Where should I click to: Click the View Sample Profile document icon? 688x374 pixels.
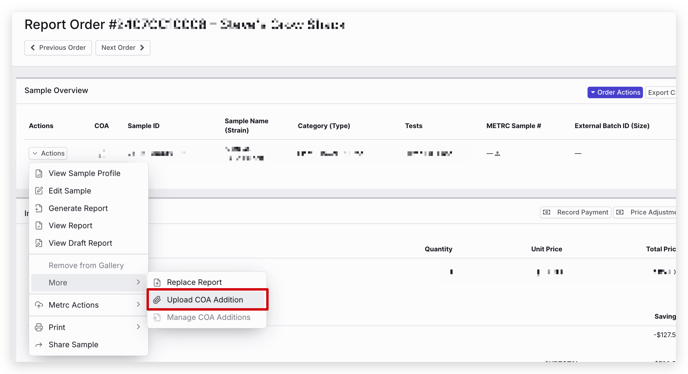[x=39, y=173]
